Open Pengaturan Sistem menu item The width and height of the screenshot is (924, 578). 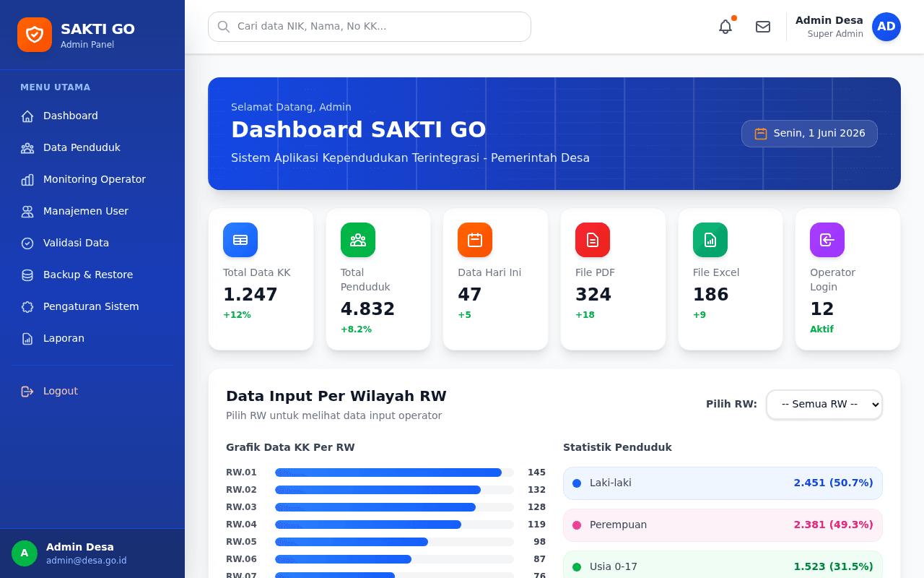(92, 307)
